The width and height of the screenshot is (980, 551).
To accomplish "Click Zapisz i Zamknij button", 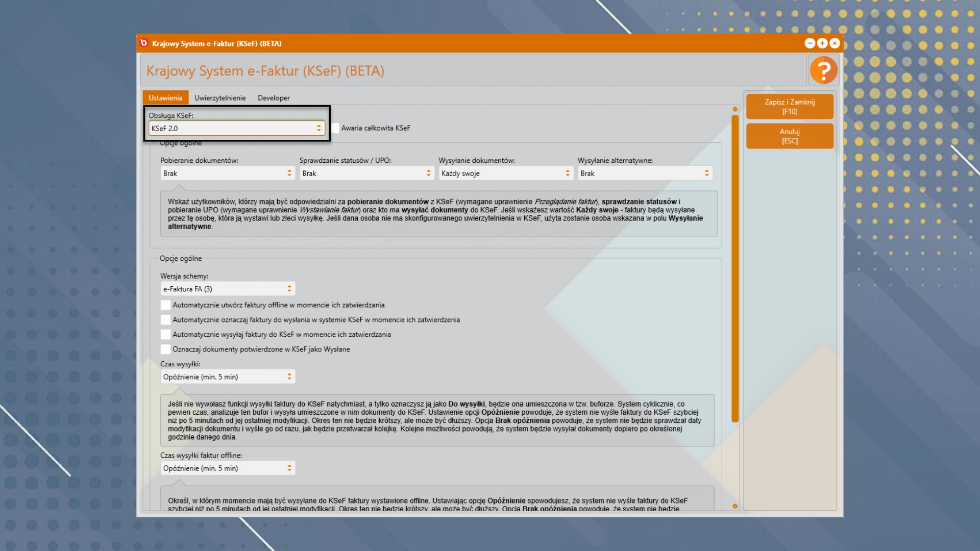I will click(x=790, y=107).
